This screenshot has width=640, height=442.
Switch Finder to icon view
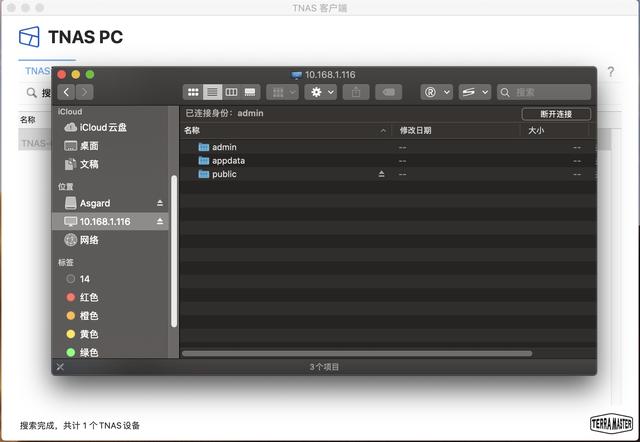click(x=194, y=92)
